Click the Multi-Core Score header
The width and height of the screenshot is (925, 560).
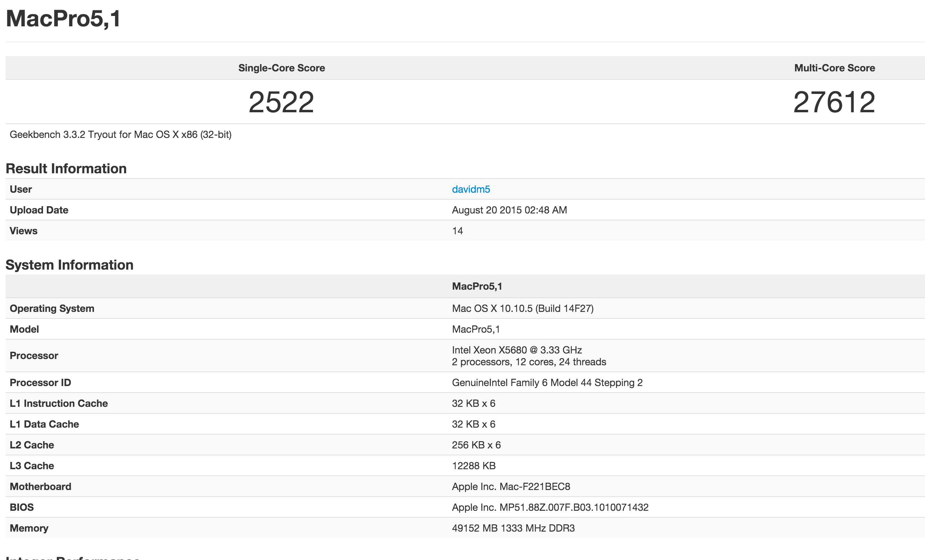834,68
